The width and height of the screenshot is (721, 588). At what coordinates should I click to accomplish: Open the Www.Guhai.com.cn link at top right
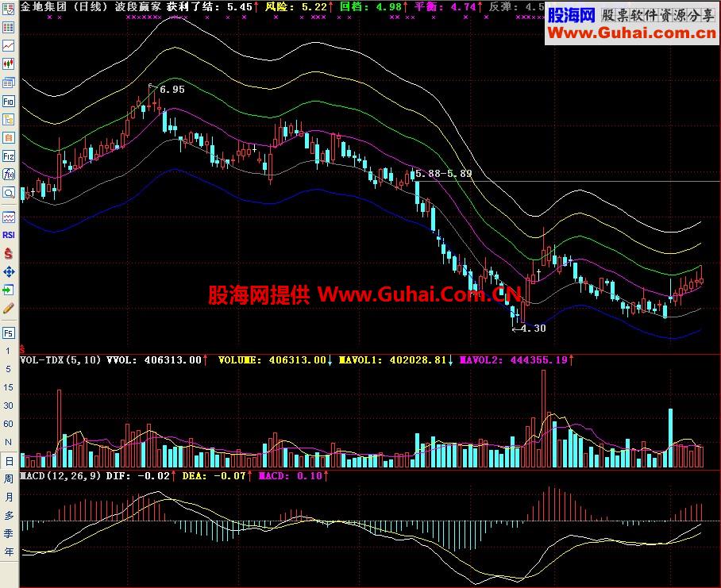632,33
